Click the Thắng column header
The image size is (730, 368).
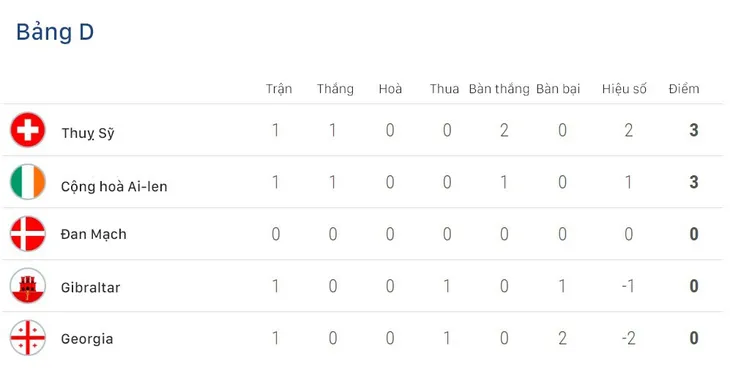335,89
